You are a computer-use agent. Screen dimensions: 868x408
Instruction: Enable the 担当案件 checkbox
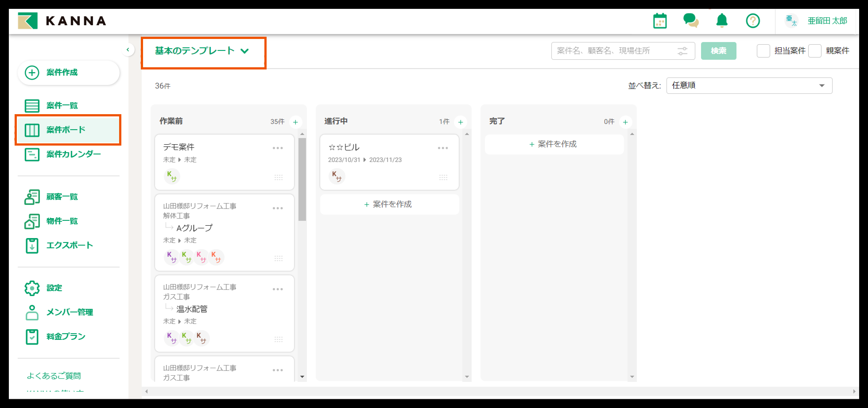(763, 51)
